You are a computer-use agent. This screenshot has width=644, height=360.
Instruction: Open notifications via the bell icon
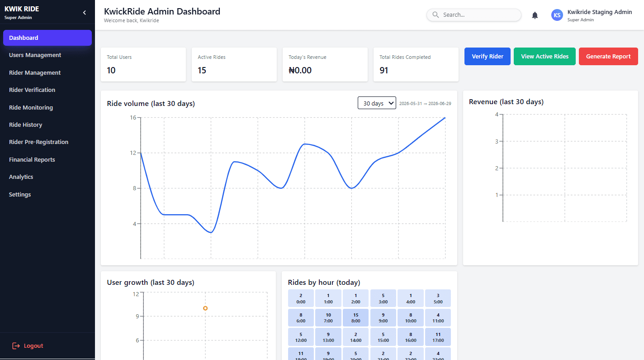coord(535,15)
